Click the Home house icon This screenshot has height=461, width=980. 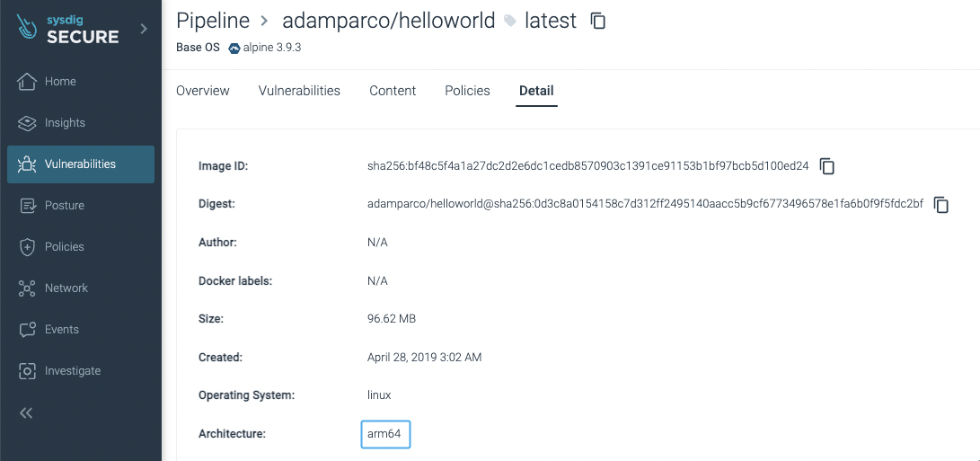point(26,81)
